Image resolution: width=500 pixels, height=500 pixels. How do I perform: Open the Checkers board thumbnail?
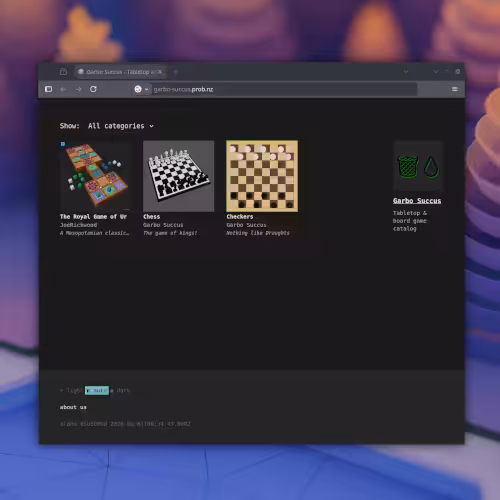(262, 176)
